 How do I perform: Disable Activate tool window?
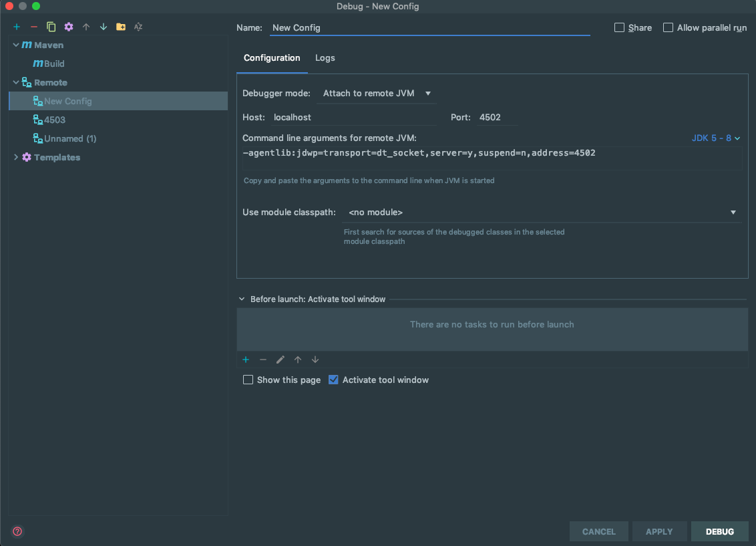tap(333, 380)
